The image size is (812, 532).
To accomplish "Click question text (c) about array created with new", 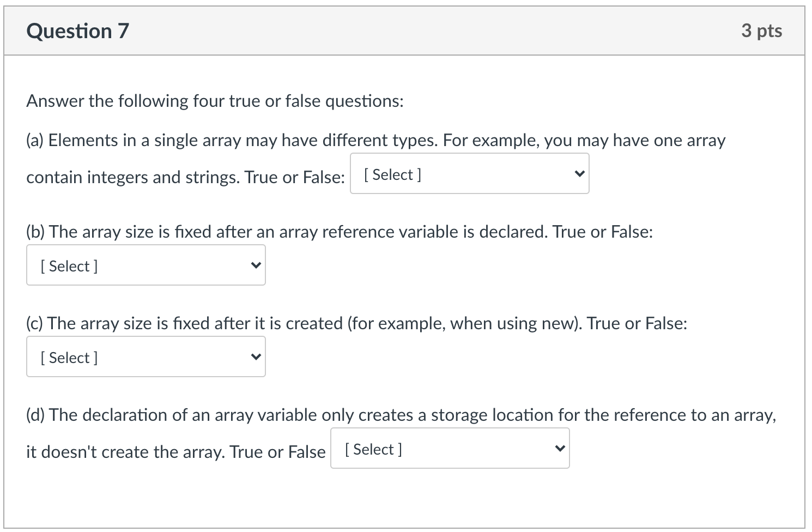I will [356, 323].
